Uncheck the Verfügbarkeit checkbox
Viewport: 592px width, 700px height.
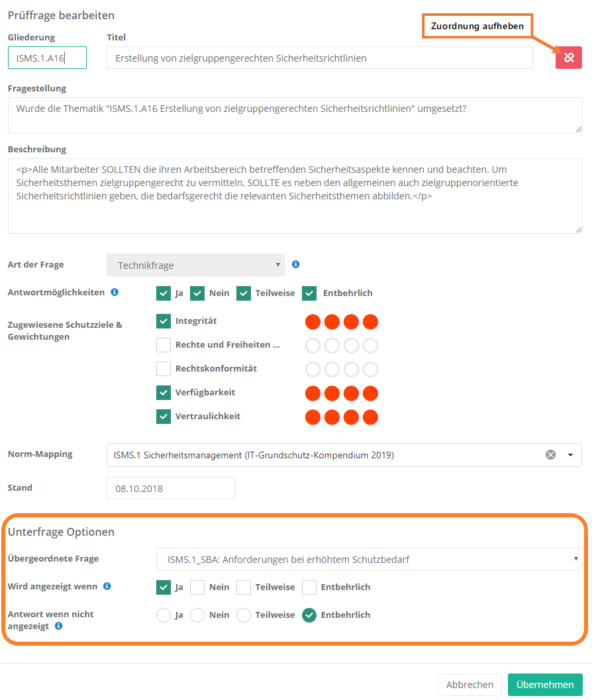164,393
